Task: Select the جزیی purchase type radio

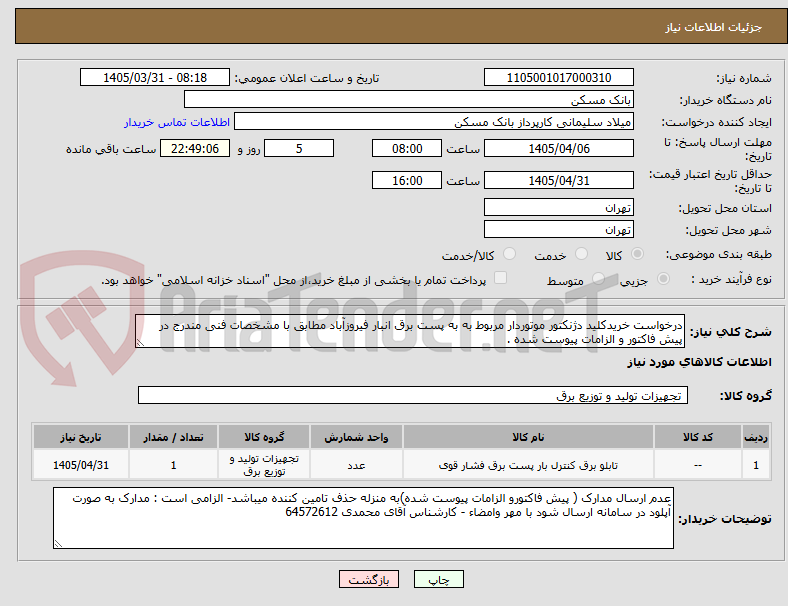Action: [x=663, y=278]
